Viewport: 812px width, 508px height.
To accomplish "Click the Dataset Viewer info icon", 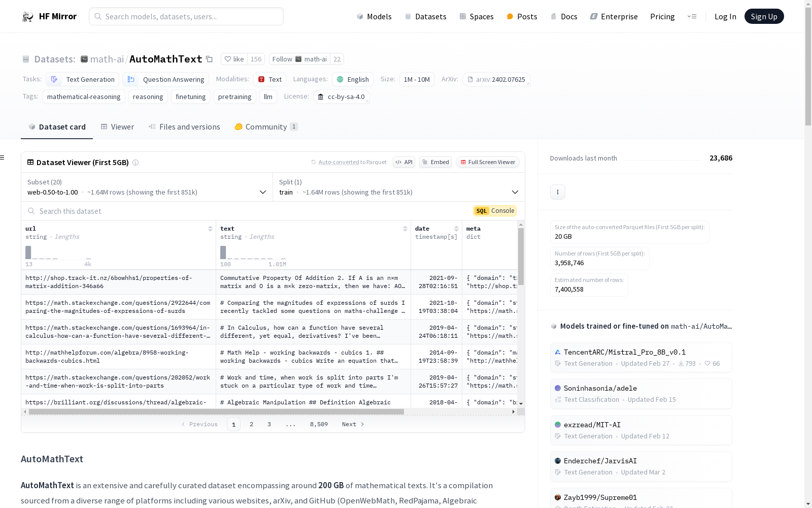I will point(136,163).
